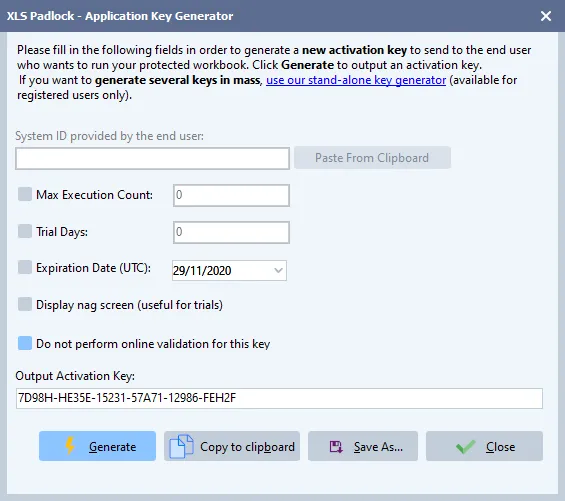Screen dimensions: 565x501
Task: Toggle Display nag screen checkbox
Action: [x=25, y=304]
